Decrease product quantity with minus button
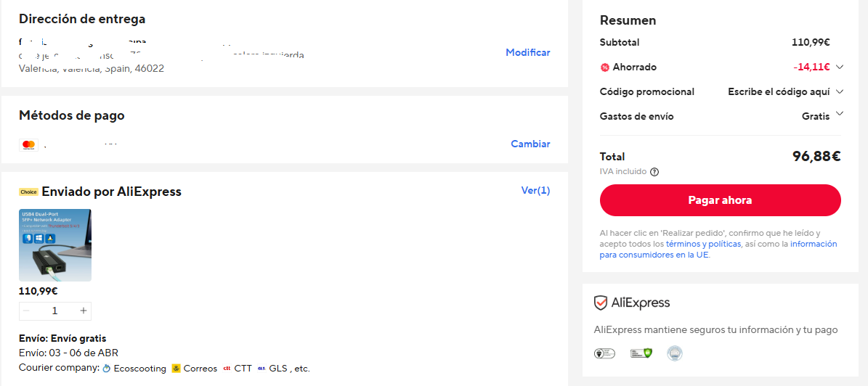 pyautogui.click(x=27, y=311)
